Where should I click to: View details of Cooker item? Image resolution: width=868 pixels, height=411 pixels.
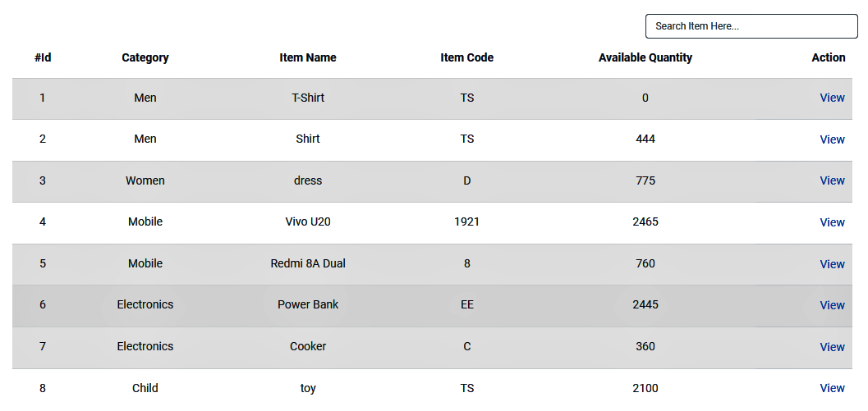point(832,347)
